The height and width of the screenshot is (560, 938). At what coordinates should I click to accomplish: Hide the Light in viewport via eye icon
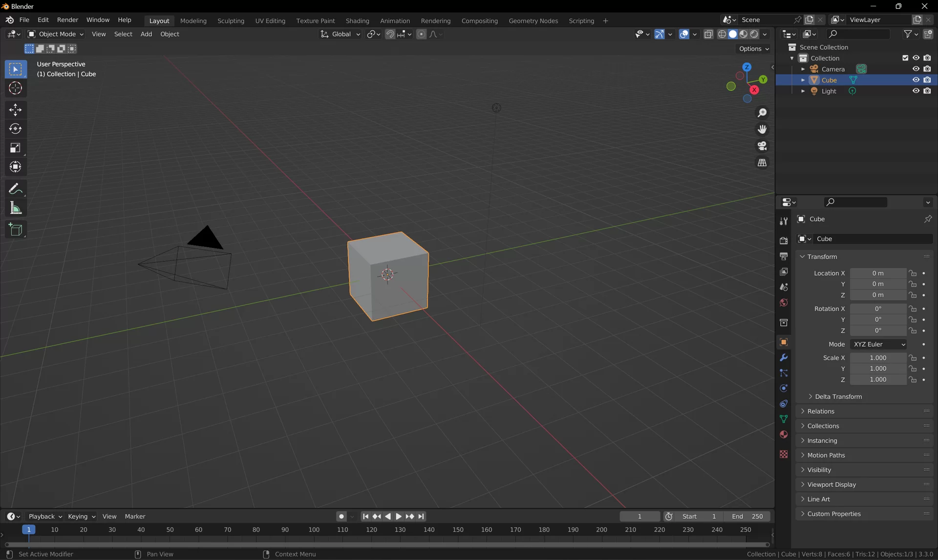pos(916,91)
